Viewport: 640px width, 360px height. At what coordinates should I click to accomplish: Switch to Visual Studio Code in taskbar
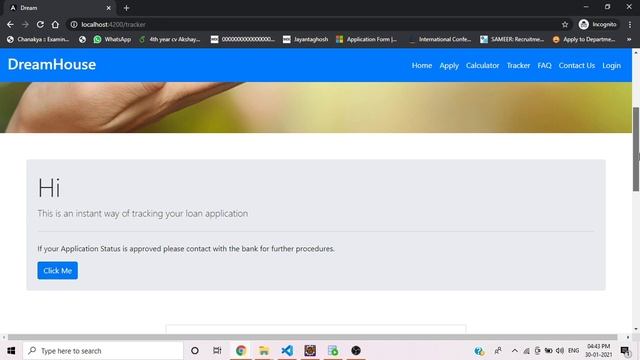pos(287,351)
